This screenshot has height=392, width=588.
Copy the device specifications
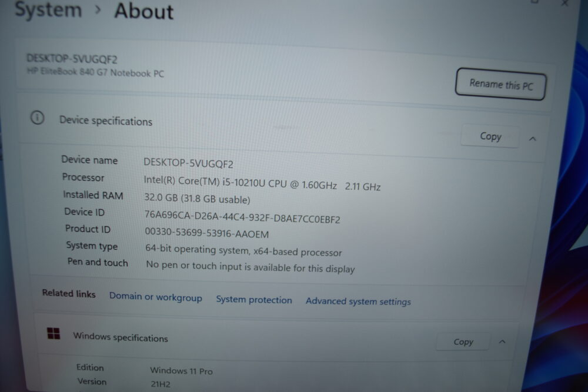pyautogui.click(x=490, y=136)
